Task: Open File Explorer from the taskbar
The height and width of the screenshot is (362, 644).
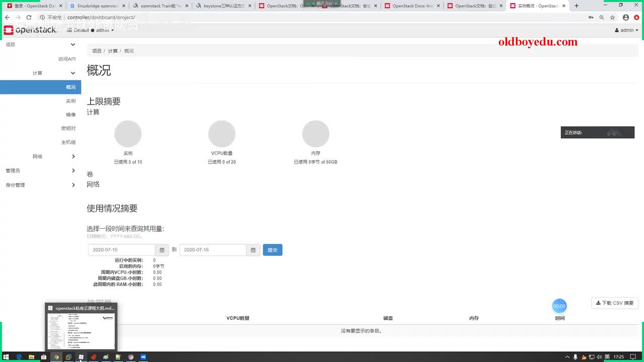Action: 31,357
